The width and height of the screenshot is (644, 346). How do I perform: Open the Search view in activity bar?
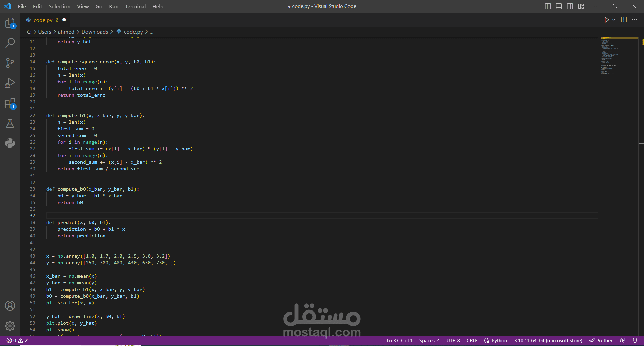pos(10,43)
